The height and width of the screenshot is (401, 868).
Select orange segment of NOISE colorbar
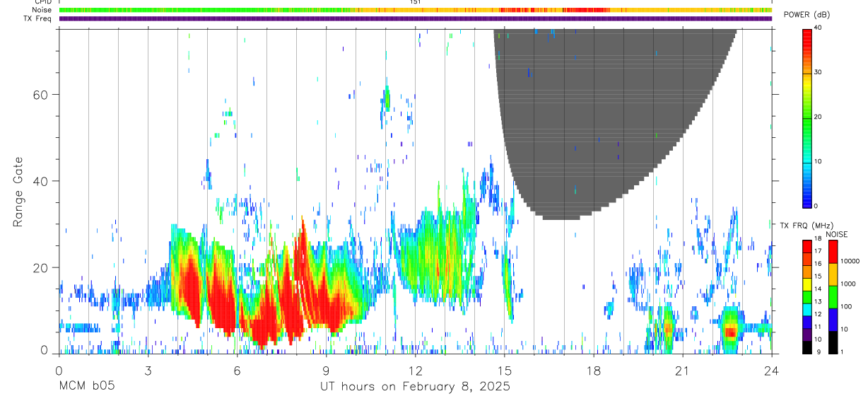833,274
